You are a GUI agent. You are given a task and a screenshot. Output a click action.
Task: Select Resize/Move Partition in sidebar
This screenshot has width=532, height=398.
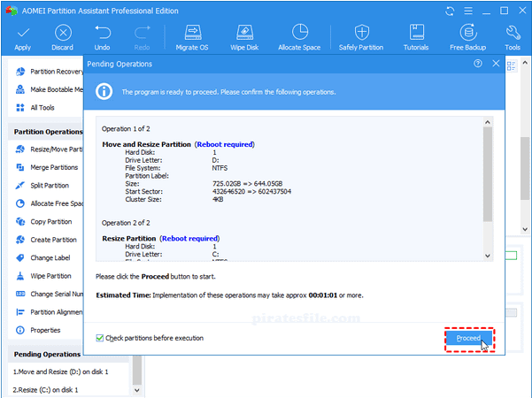(50, 149)
